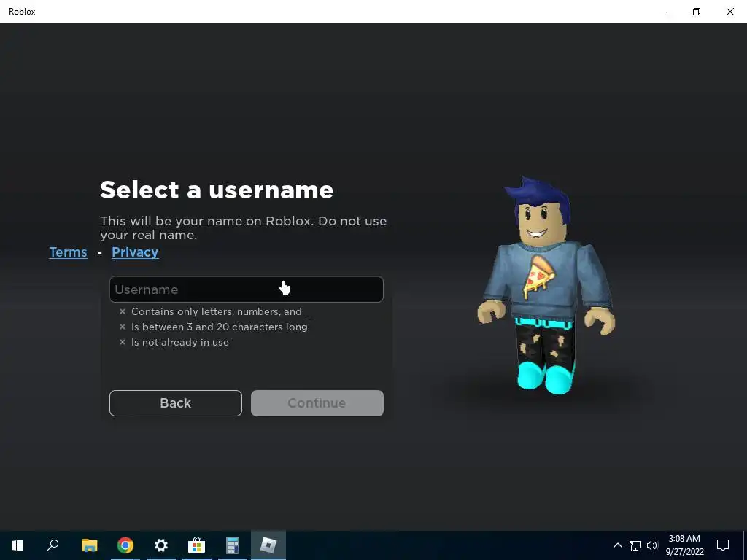
Task: Select the Roblox taskbar icon
Action: point(268,545)
